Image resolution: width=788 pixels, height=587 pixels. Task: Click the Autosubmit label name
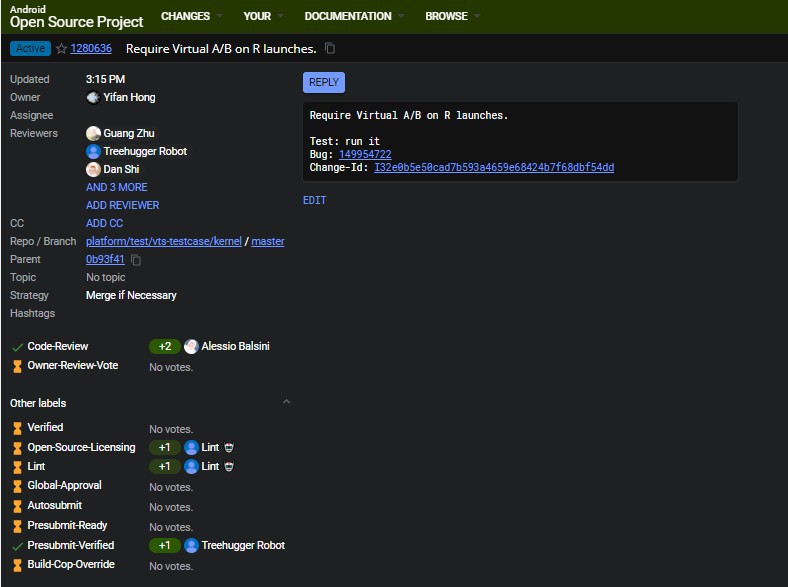54,506
